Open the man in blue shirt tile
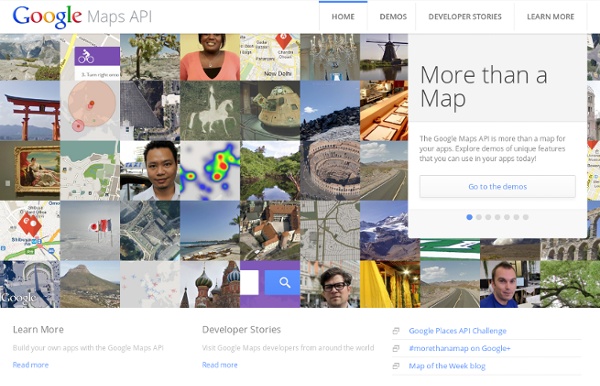The width and height of the screenshot is (600, 386). [x=510, y=284]
